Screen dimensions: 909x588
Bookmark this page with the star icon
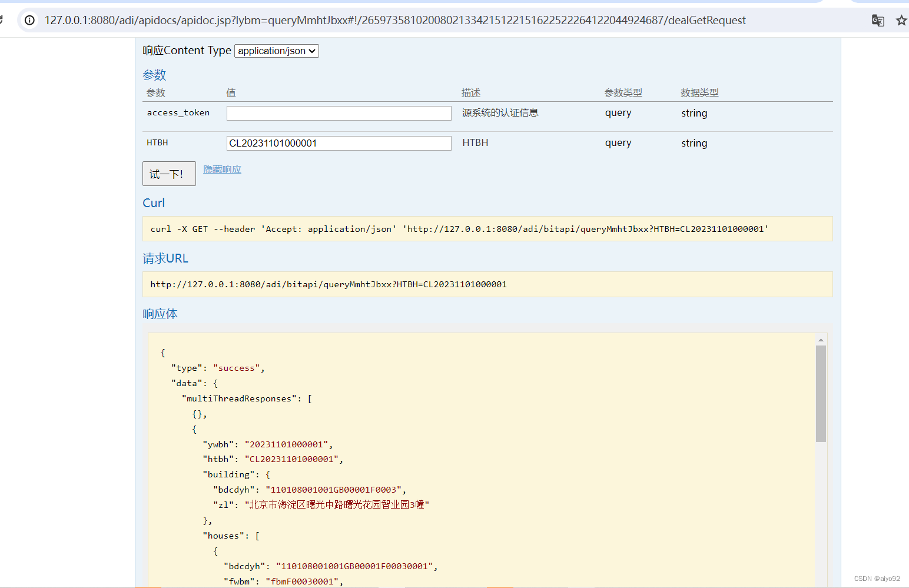(x=901, y=21)
